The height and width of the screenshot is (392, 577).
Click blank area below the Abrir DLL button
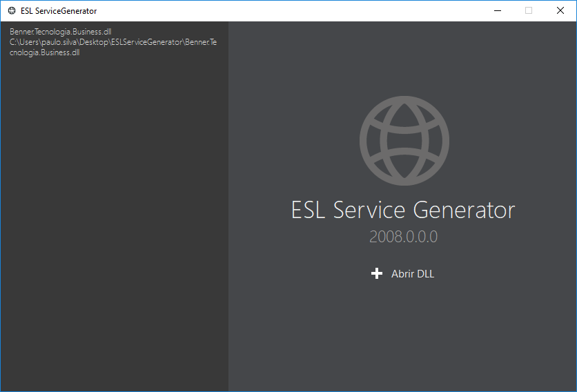tap(403, 331)
